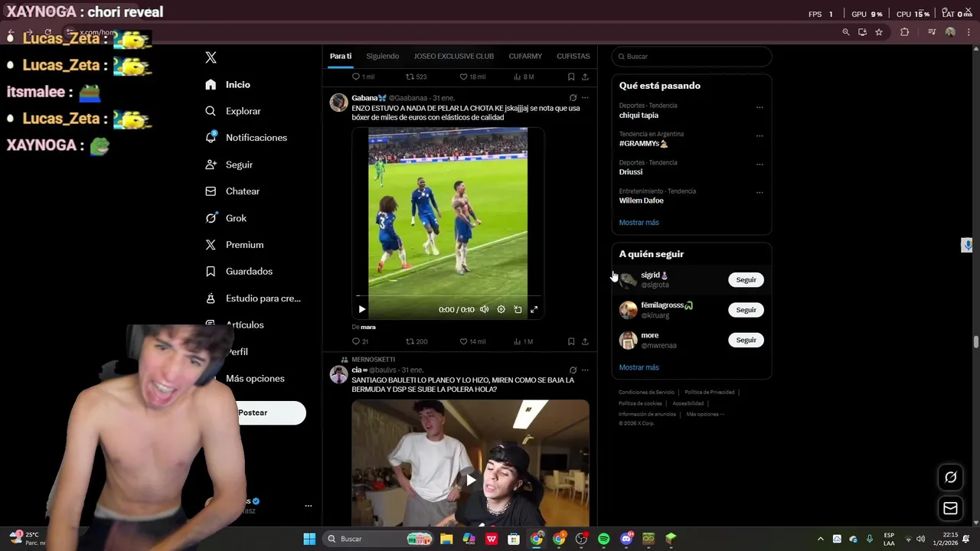Click Mostrar más under trends
The width and height of the screenshot is (980, 551).
(639, 223)
